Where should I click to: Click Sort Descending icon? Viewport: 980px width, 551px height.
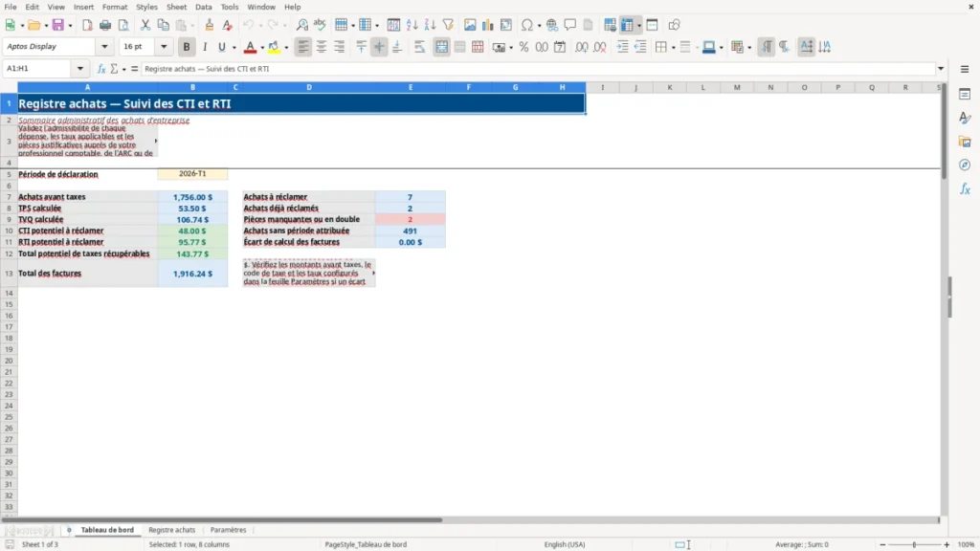(430, 25)
